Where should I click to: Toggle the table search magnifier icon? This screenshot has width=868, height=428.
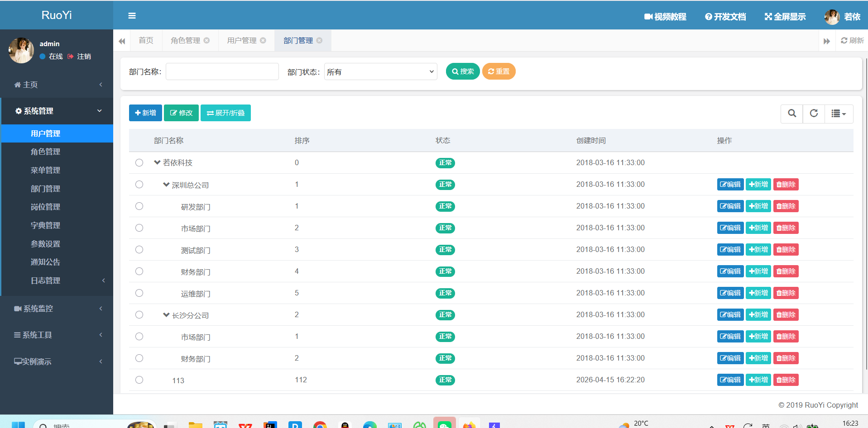(792, 114)
